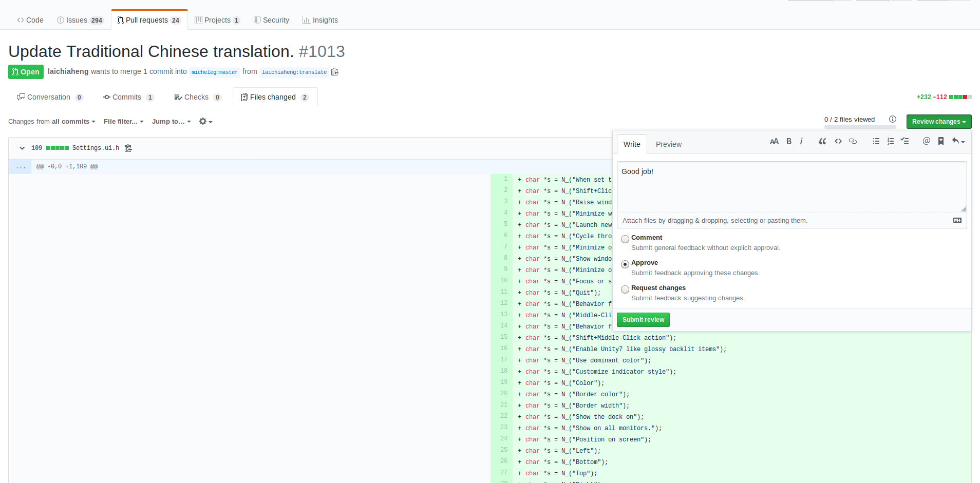Insert code with the angle brackets icon
980x483 pixels.
coord(838,142)
